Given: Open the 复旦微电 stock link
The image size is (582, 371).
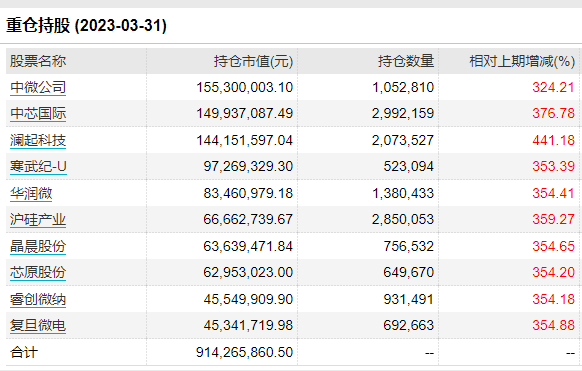Looking at the screenshot, I should pyautogui.click(x=38, y=325).
